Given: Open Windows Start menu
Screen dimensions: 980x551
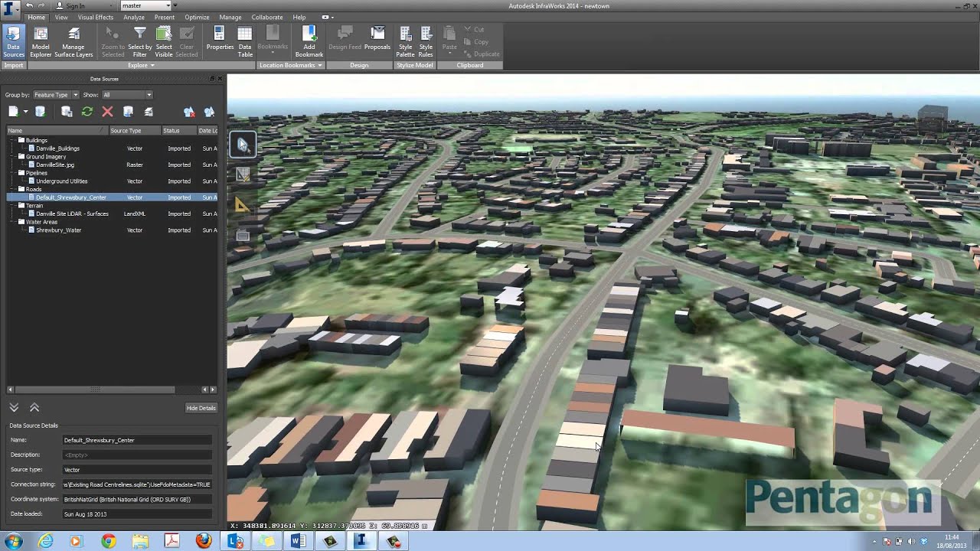Looking at the screenshot, I should pyautogui.click(x=13, y=541).
